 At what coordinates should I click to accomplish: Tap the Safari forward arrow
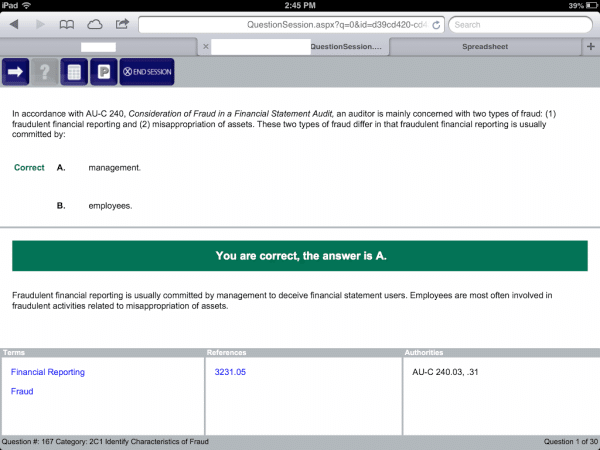click(x=40, y=24)
